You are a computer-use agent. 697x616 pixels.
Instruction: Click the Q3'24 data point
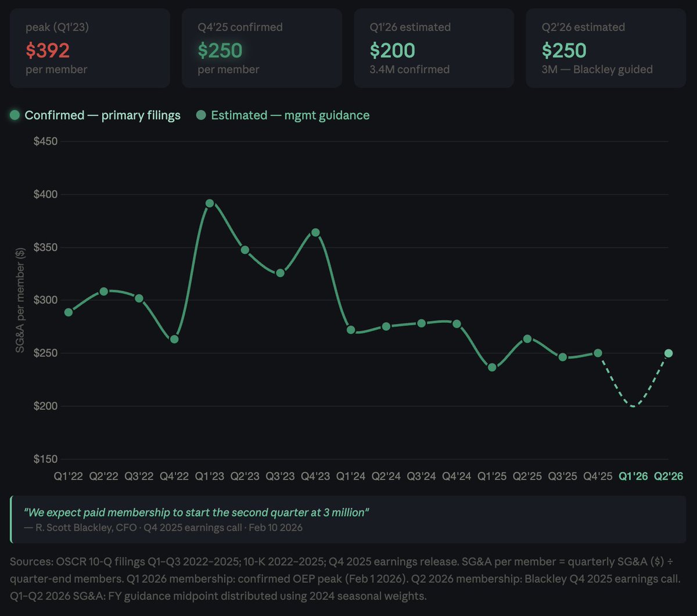(x=422, y=323)
